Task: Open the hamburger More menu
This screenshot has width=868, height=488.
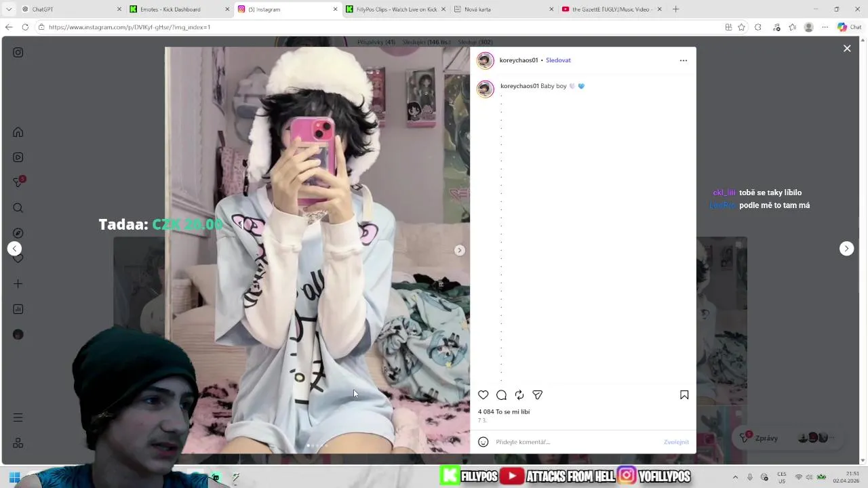Action: [18, 418]
